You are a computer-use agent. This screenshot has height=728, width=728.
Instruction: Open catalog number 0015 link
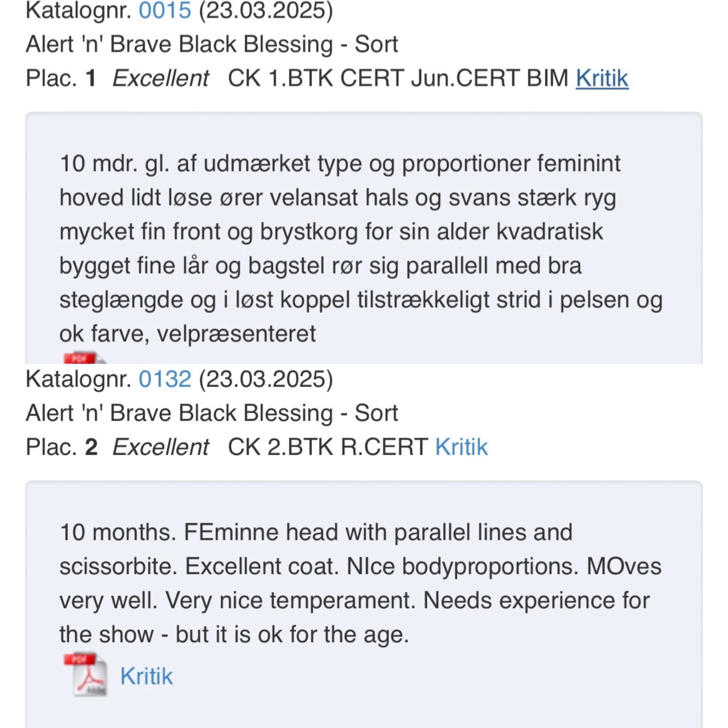pyautogui.click(x=165, y=11)
